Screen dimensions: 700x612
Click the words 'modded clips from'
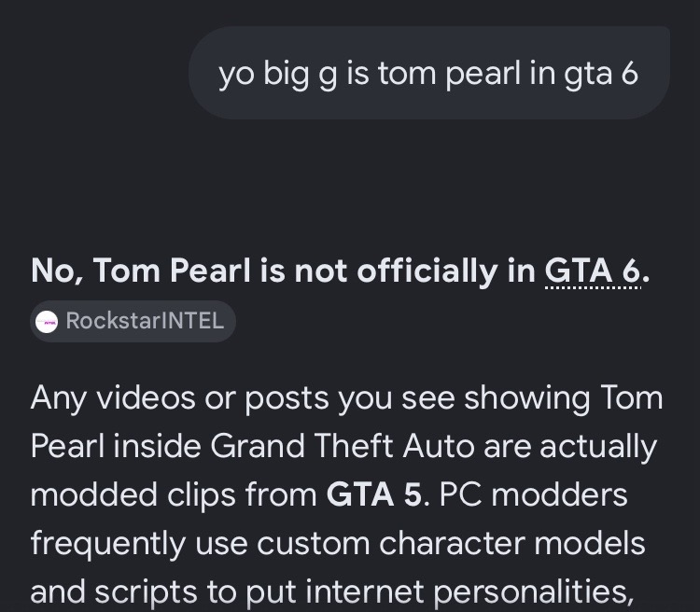point(174,494)
